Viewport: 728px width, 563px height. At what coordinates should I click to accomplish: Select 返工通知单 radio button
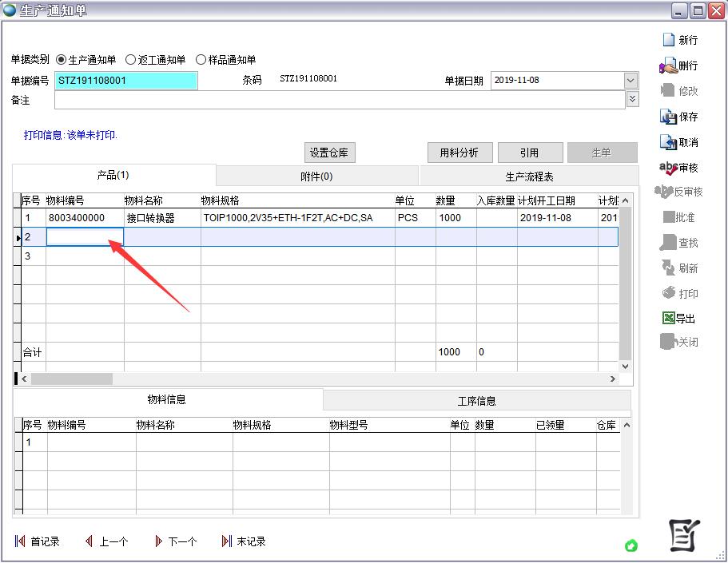point(131,60)
